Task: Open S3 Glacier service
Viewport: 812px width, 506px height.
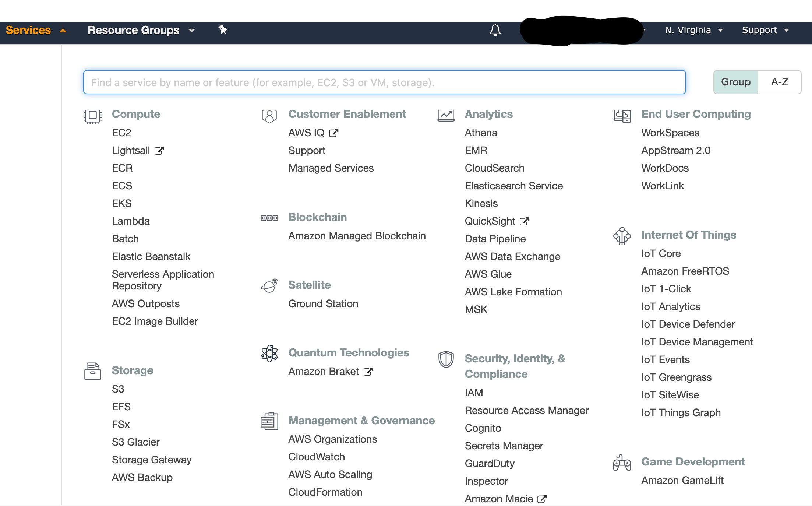Action: tap(135, 442)
